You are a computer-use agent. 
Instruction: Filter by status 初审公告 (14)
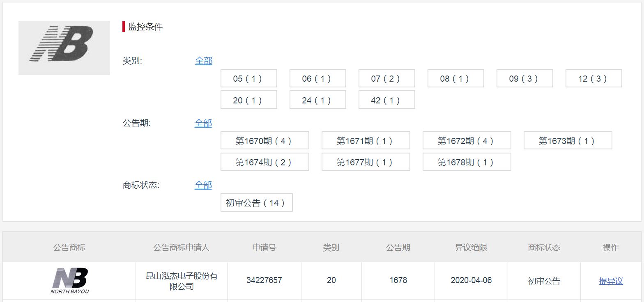coord(257,202)
